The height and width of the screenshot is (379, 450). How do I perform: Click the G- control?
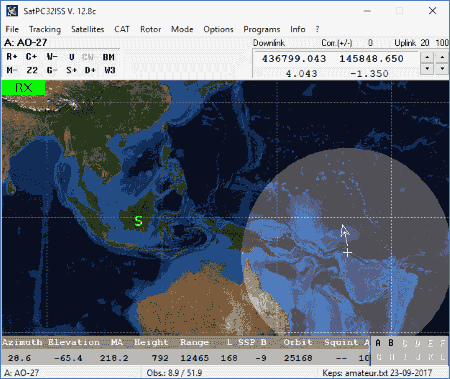52,70
